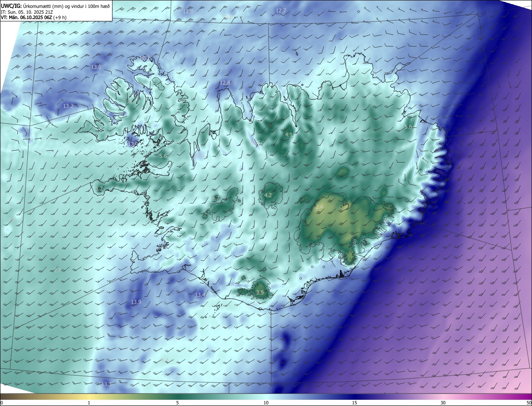Click the '0' tick label on the scale

coord(1,403)
